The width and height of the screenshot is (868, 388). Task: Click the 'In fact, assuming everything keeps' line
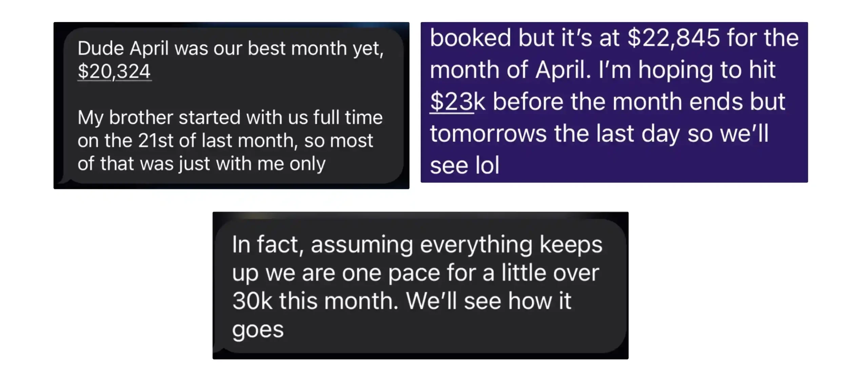point(417,245)
